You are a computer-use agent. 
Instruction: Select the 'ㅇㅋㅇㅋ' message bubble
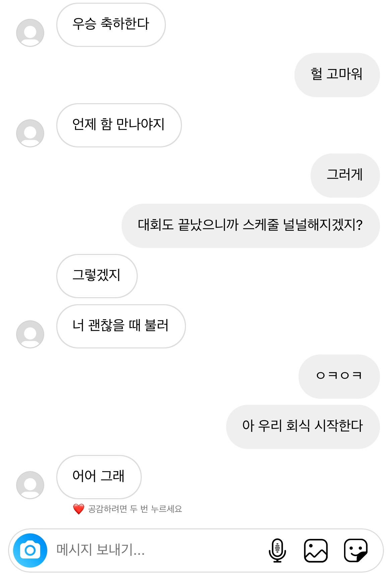point(339,377)
